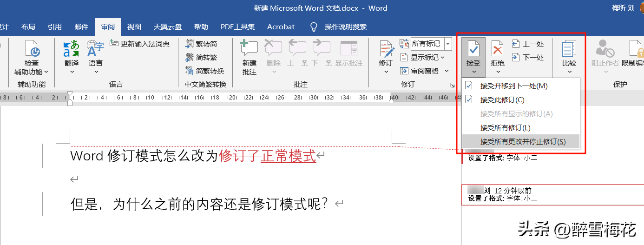The width and height of the screenshot is (644, 245).
Task: Choose 接受所有修订(L) menu entry
Action: point(521,128)
